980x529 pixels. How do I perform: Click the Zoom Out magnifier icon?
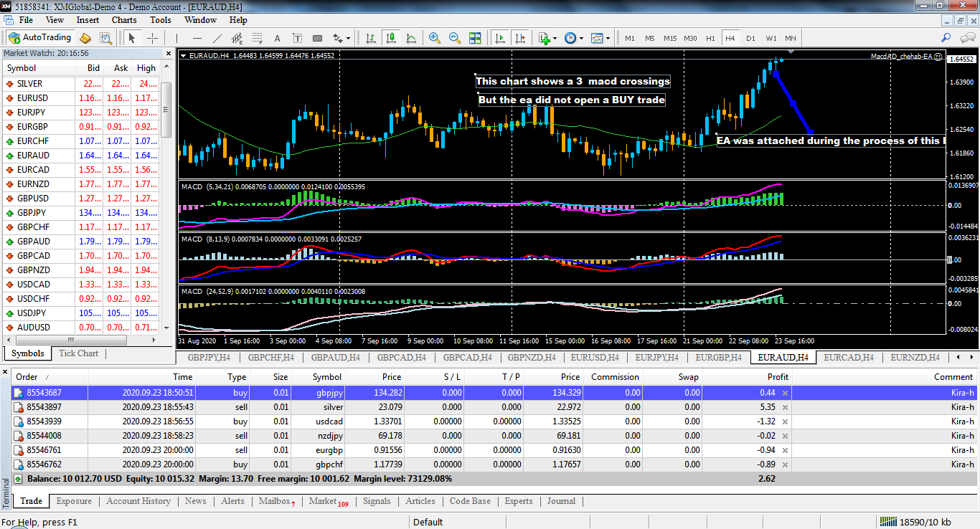point(455,38)
